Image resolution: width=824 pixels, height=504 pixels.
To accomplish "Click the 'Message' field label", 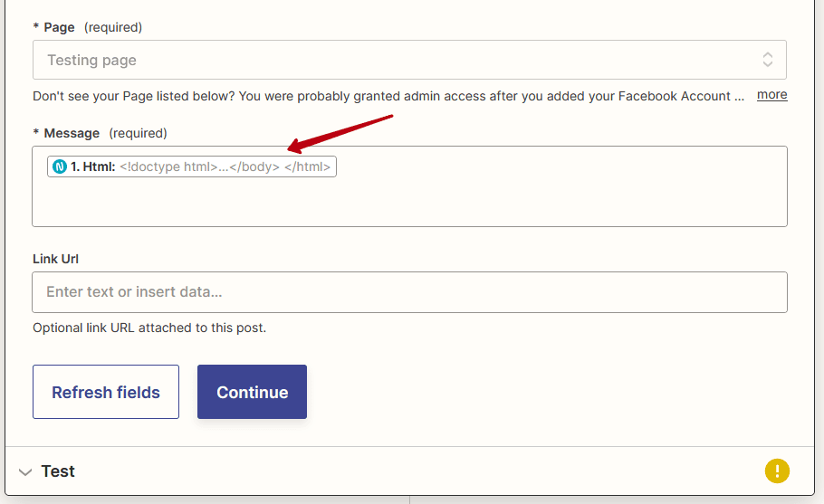I will coord(72,133).
